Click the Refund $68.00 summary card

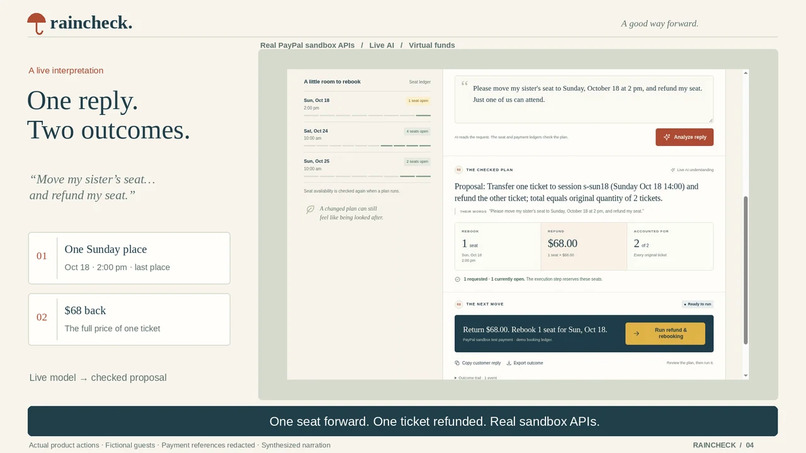583,246
